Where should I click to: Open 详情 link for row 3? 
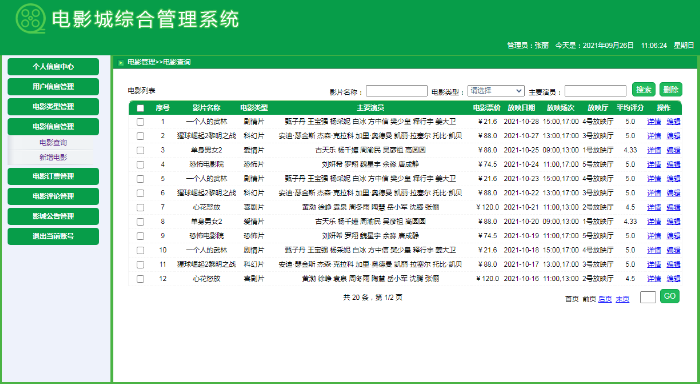pos(654,150)
